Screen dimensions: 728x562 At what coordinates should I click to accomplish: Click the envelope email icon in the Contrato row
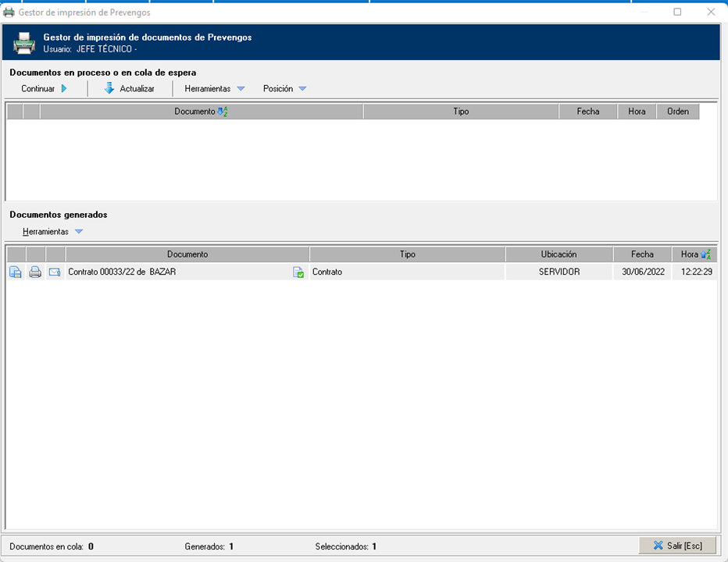(x=55, y=272)
